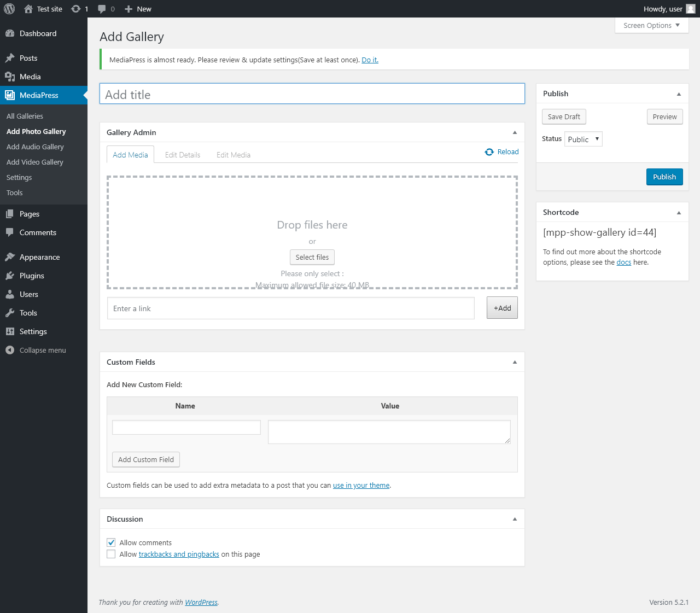
Task: Open MediaPress Settings submenu item
Action: point(19,177)
